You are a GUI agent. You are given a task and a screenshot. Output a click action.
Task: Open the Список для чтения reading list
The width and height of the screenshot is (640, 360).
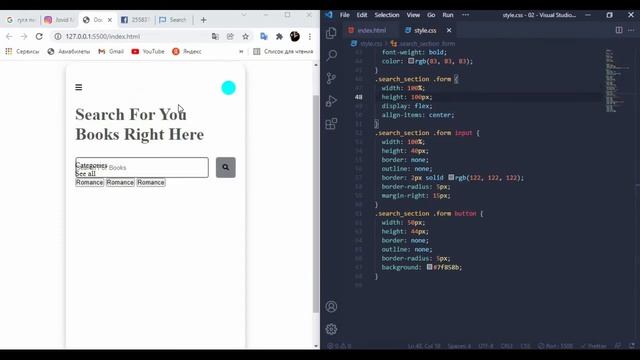pyautogui.click(x=283, y=51)
